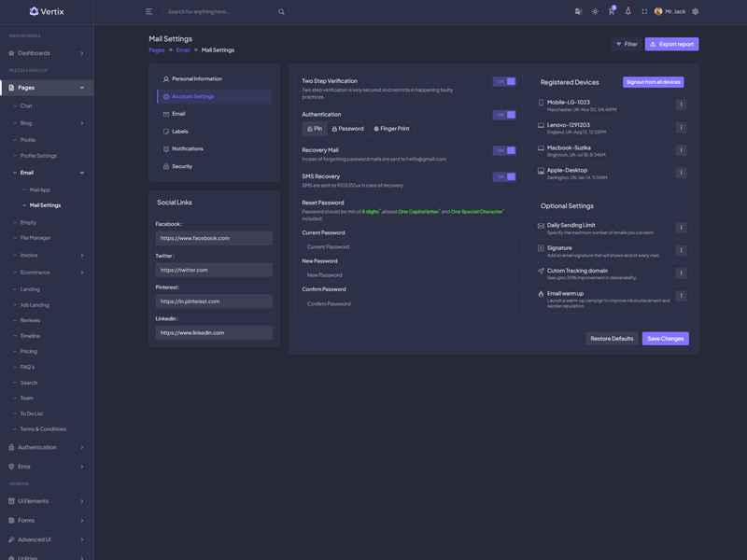Image resolution: width=747 pixels, height=560 pixels.
Task: Click the Current Password field
Action: pos(408,247)
